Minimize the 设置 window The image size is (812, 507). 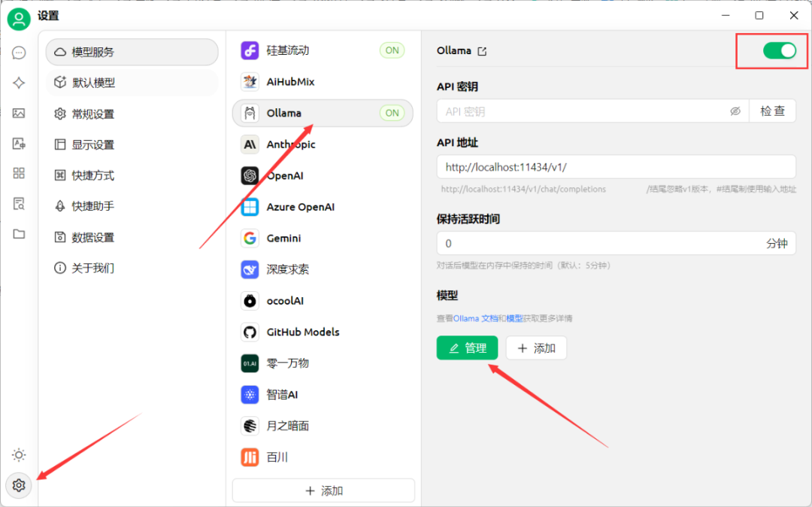coord(726,16)
